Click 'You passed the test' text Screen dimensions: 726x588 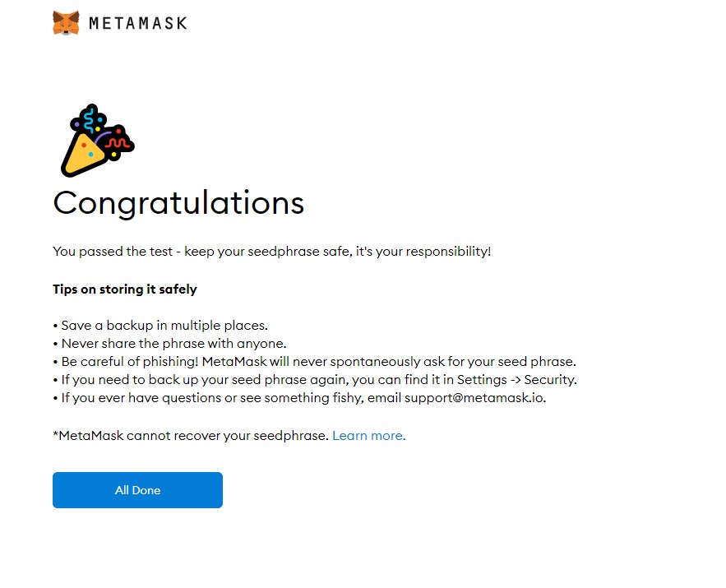112,252
